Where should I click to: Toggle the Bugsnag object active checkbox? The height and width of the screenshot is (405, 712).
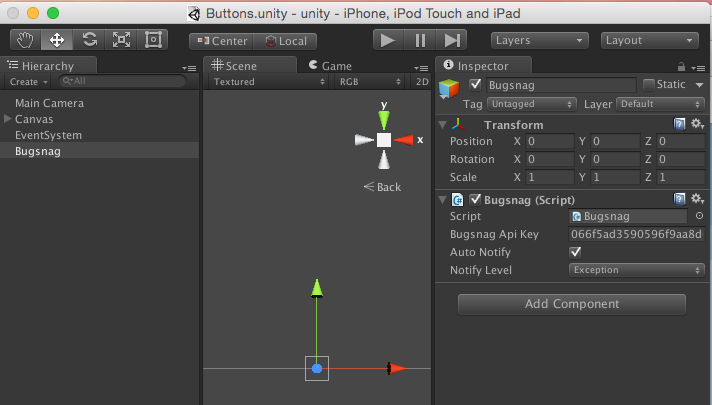pos(475,84)
